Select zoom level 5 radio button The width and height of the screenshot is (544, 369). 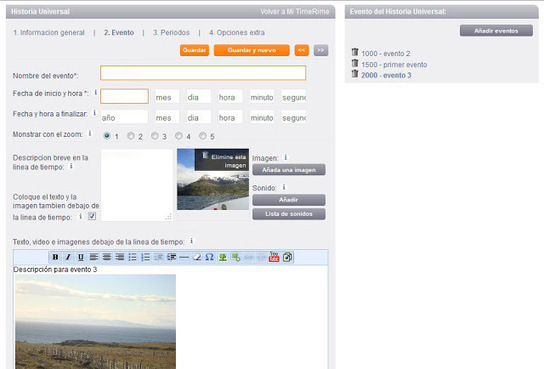pos(203,136)
